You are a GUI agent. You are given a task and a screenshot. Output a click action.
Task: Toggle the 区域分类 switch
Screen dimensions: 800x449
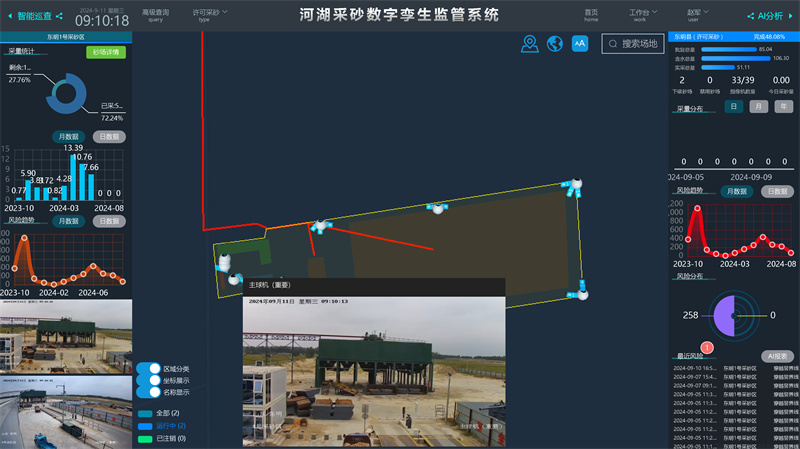click(x=148, y=368)
